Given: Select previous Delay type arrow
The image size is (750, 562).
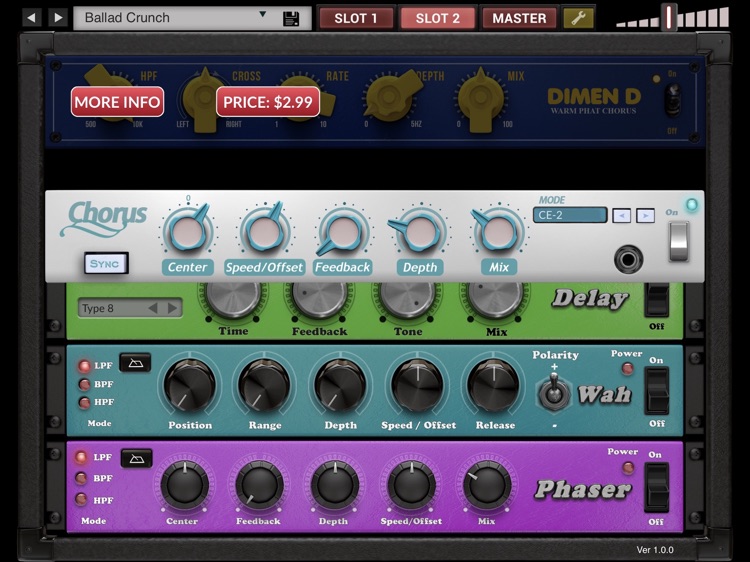Looking at the screenshot, I should pyautogui.click(x=153, y=308).
